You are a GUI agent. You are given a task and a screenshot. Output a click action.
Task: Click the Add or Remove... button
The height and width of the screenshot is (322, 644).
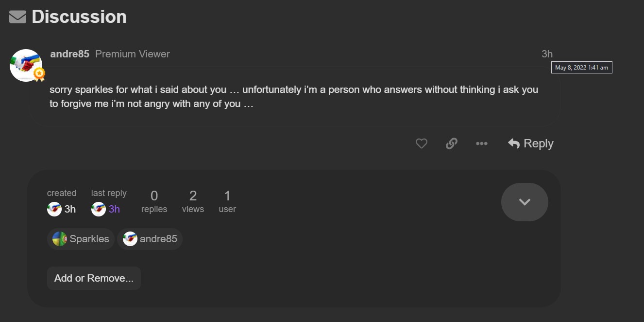coord(94,278)
